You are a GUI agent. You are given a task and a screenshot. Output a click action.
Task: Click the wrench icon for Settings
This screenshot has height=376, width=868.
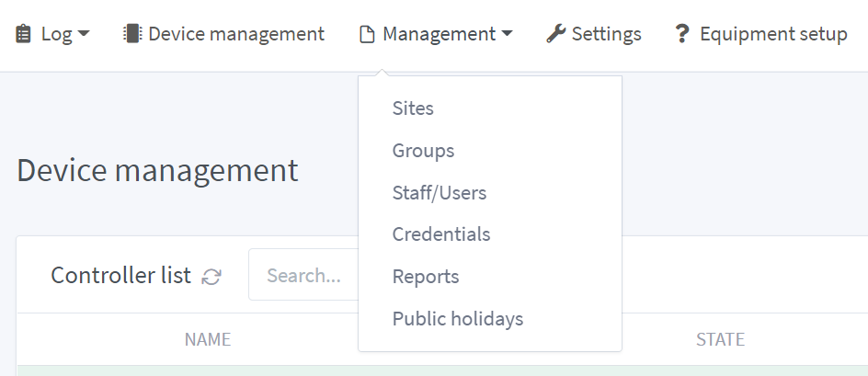tap(555, 35)
